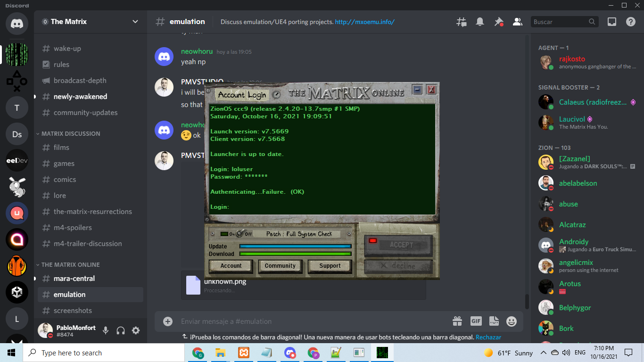
Task: Toggle deafen with the headphones icon
Action: tap(121, 330)
